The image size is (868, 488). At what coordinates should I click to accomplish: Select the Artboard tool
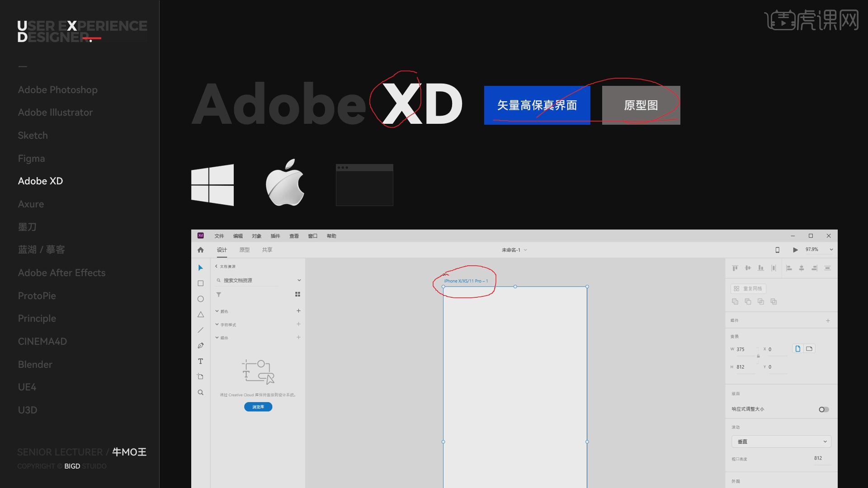[x=201, y=377]
